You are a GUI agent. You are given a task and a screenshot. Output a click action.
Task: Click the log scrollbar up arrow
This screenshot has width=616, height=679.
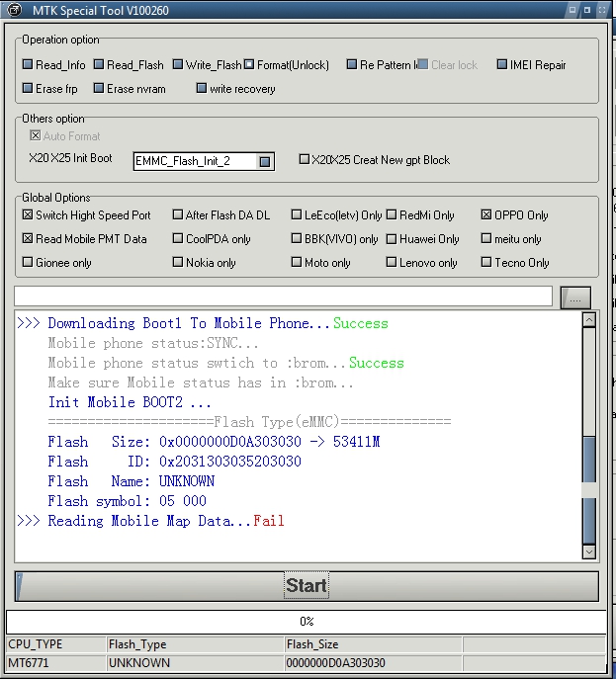pyautogui.click(x=588, y=320)
